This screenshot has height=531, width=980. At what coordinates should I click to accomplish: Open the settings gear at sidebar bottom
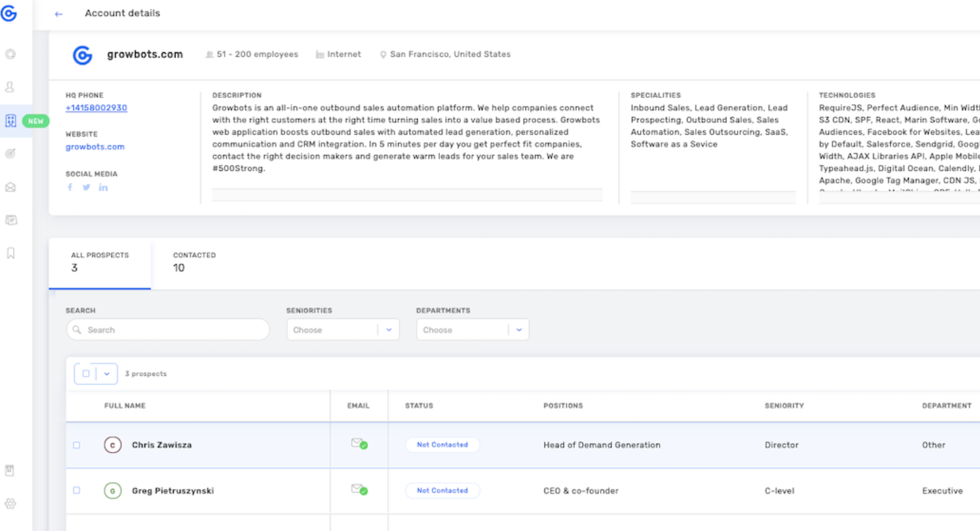(10, 503)
